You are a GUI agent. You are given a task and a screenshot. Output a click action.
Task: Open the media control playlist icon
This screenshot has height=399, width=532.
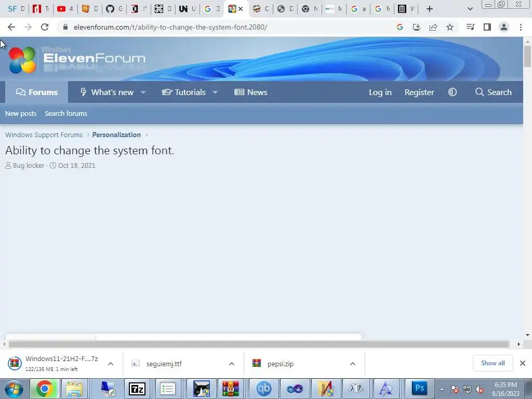[470, 27]
